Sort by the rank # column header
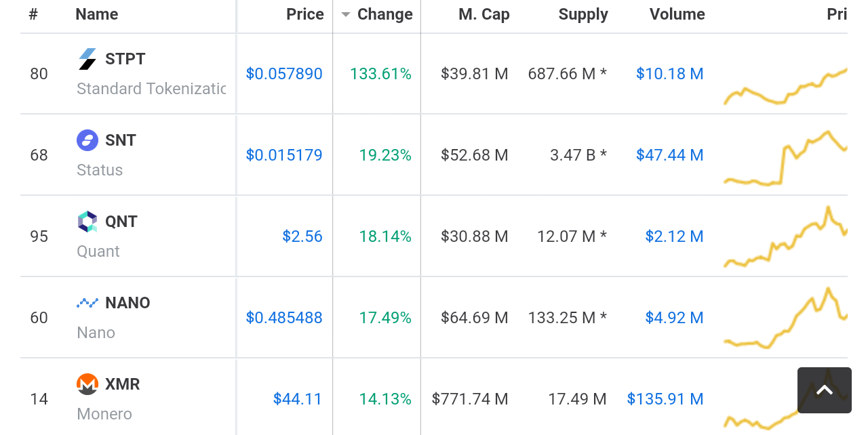The image size is (868, 435). [33, 15]
